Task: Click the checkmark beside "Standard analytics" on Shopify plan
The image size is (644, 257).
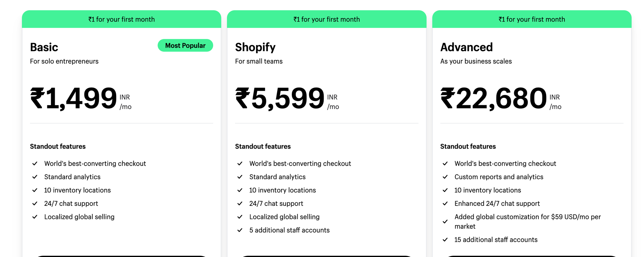Action: coord(240,177)
